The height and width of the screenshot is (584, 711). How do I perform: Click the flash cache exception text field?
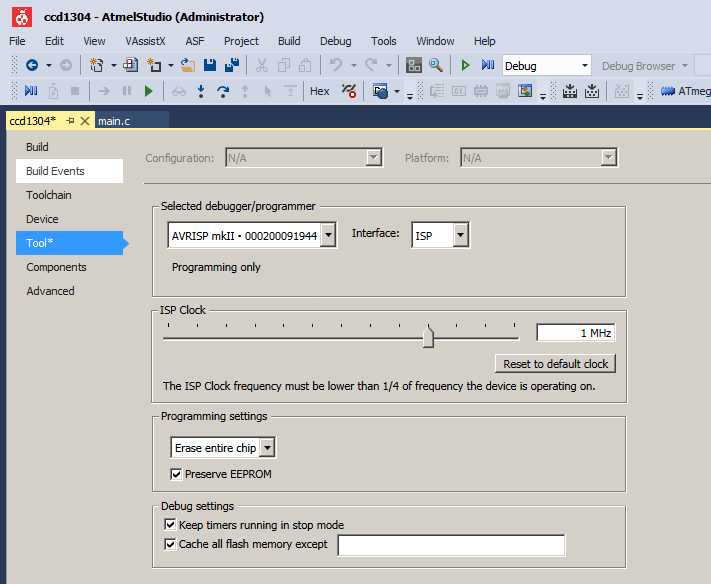(x=451, y=545)
